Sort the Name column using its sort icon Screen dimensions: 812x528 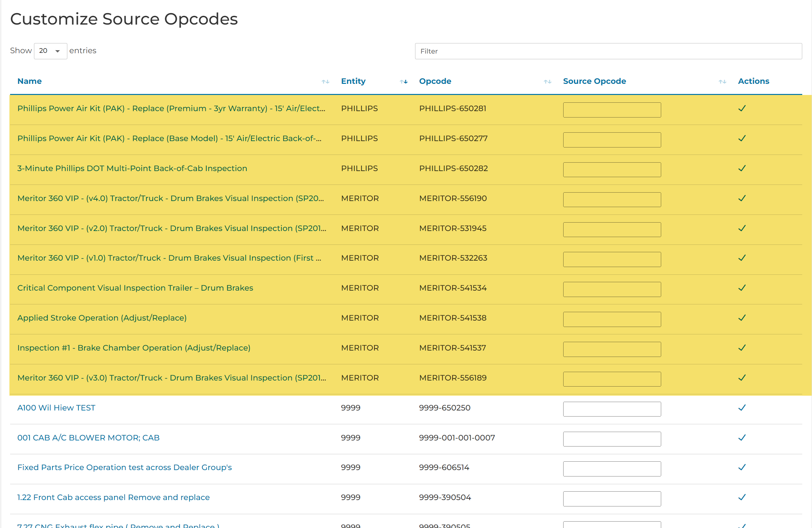click(325, 81)
